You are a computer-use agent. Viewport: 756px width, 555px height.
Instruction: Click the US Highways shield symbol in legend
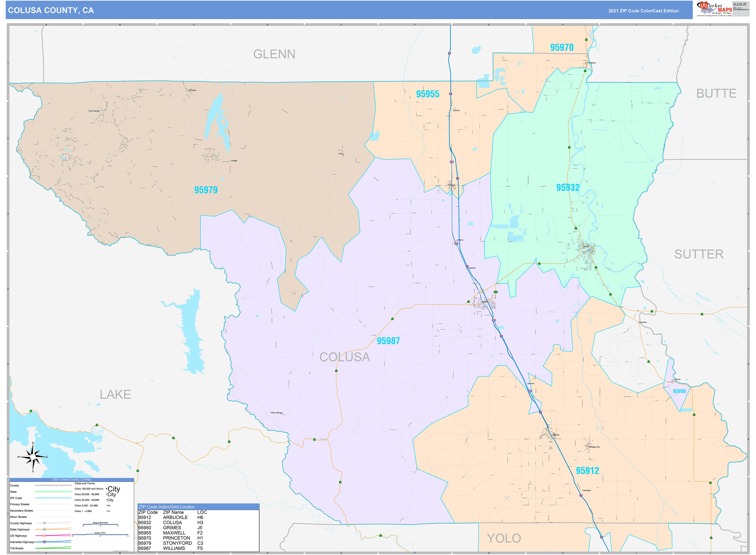point(44,536)
